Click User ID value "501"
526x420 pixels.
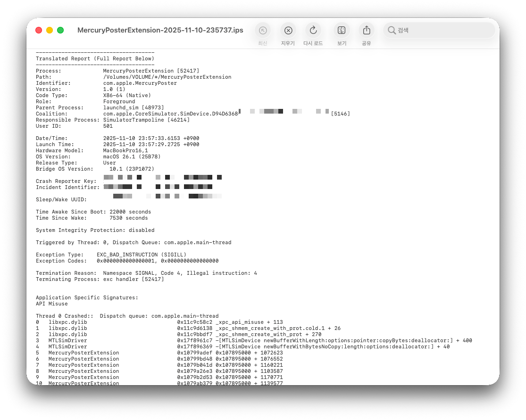pyautogui.click(x=108, y=126)
